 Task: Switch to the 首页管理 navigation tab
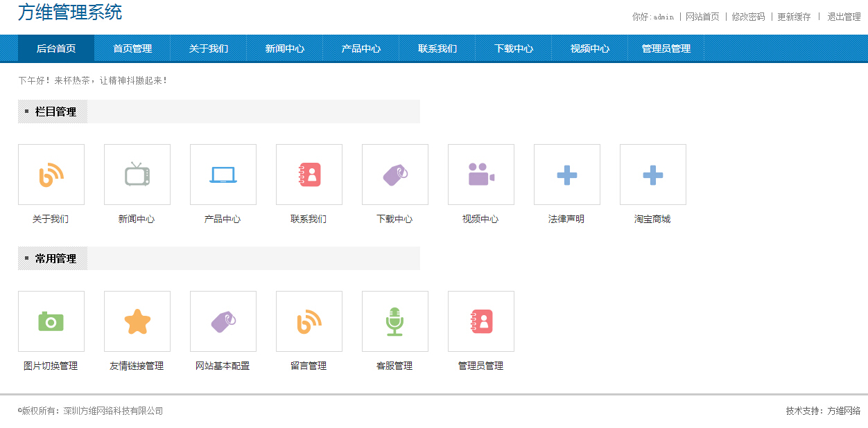click(132, 48)
